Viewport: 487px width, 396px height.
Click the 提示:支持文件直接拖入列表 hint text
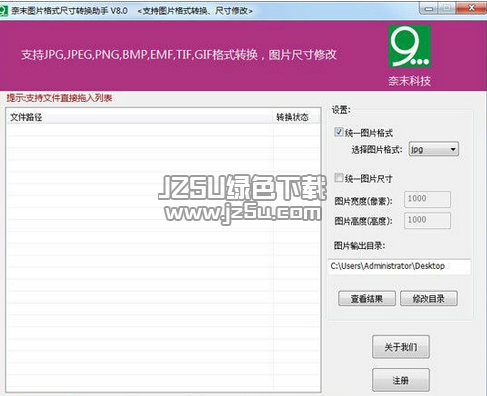[x=59, y=98]
